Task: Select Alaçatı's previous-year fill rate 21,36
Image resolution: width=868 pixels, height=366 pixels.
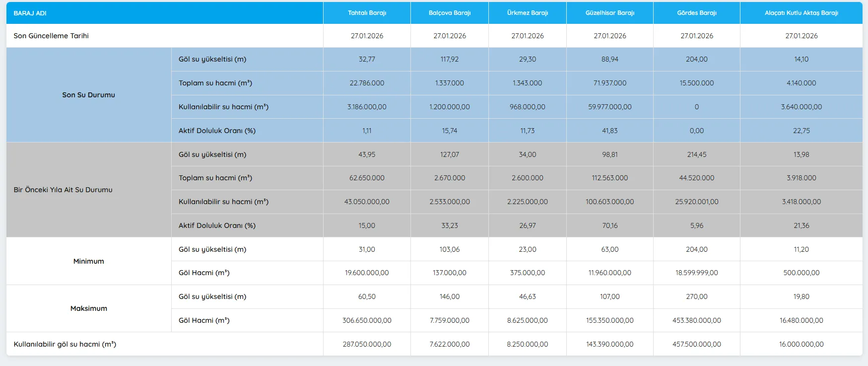Action: click(x=801, y=225)
